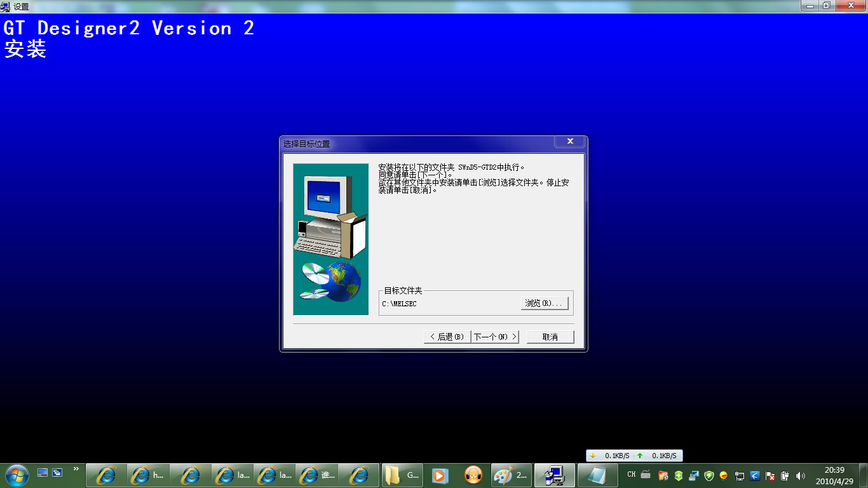The image size is (868, 488).
Task: Open Windows Media Player from taskbar
Action: pos(440,475)
